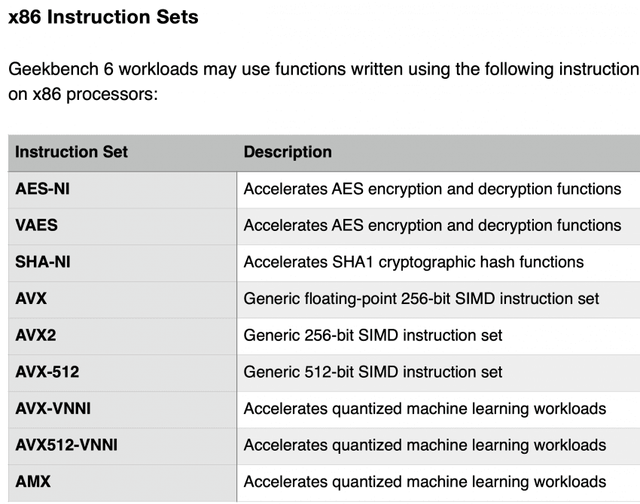
Task: Click the description text in the AMX row
Action: (425, 481)
